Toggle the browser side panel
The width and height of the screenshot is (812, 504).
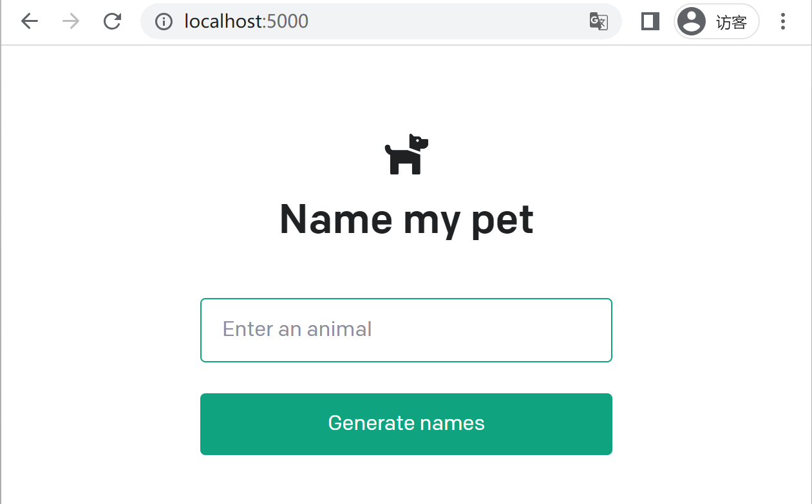coord(650,21)
